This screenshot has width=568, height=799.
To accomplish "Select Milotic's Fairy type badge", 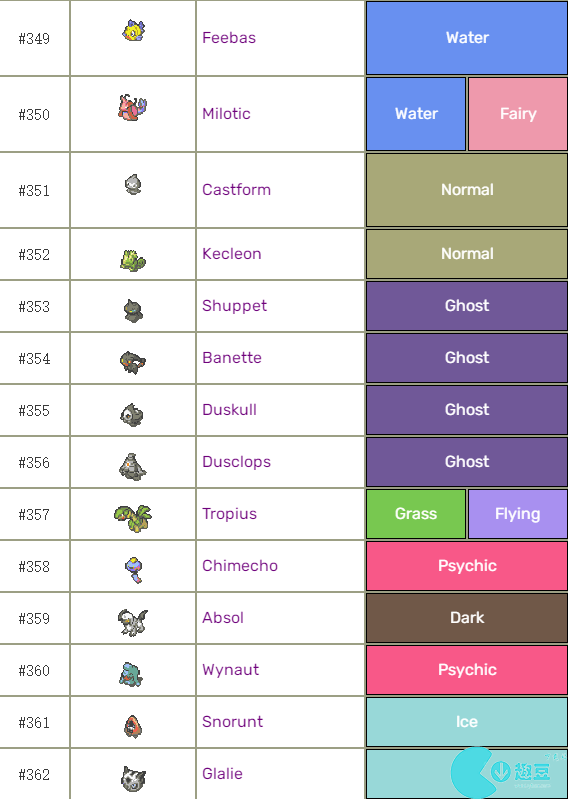I will point(518,114).
